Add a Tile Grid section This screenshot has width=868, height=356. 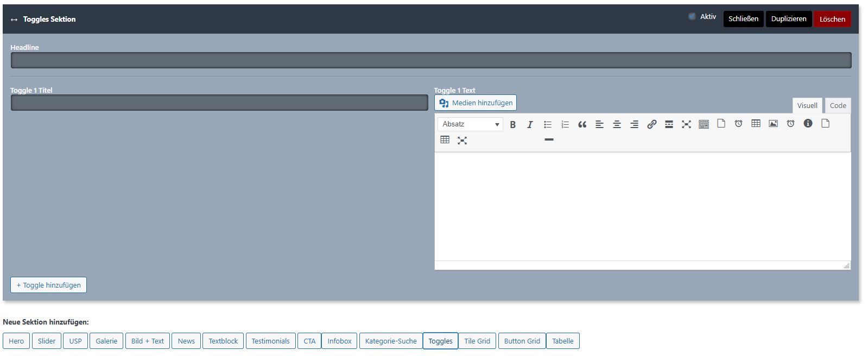coord(477,341)
